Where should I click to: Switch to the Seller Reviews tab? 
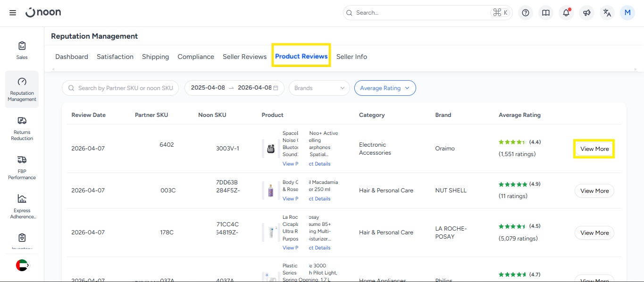[244, 57]
